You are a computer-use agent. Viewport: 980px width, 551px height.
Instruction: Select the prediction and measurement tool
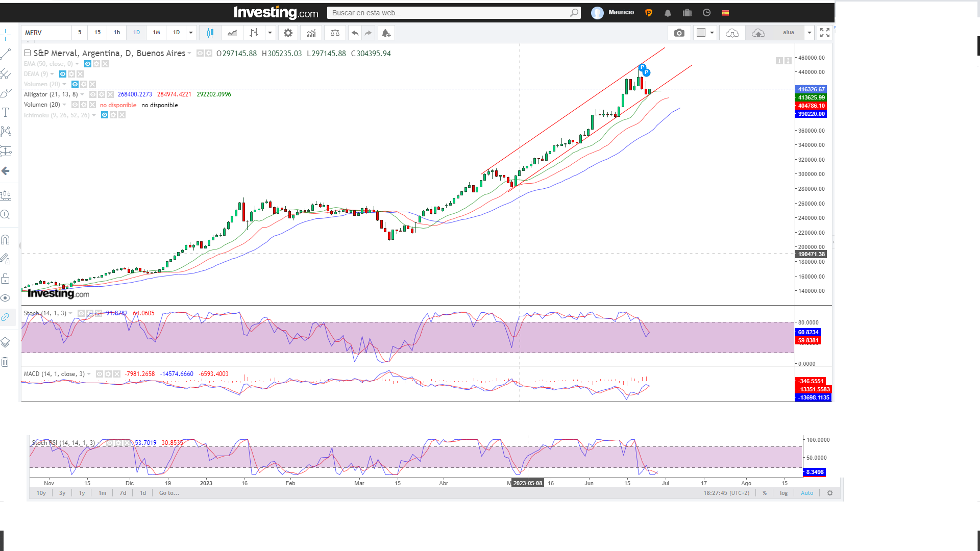click(x=6, y=151)
